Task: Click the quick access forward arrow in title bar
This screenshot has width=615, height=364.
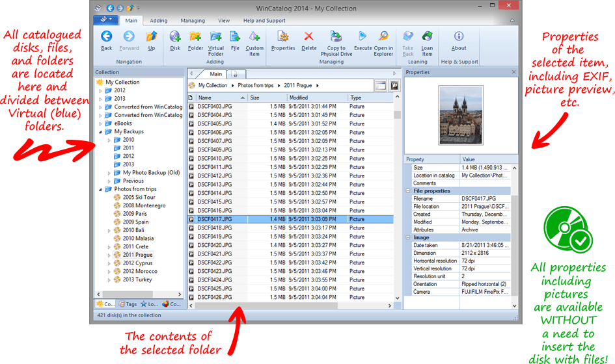Action: point(120,8)
